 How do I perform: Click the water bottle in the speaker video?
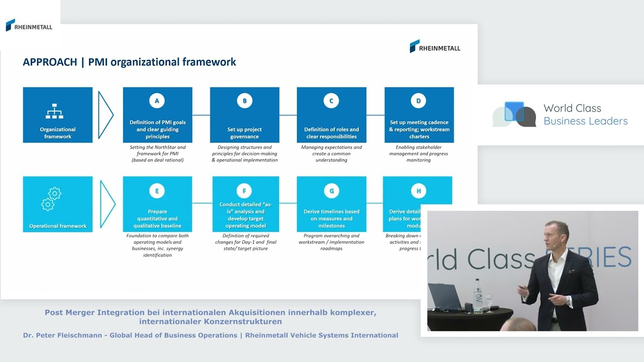pyautogui.click(x=477, y=296)
